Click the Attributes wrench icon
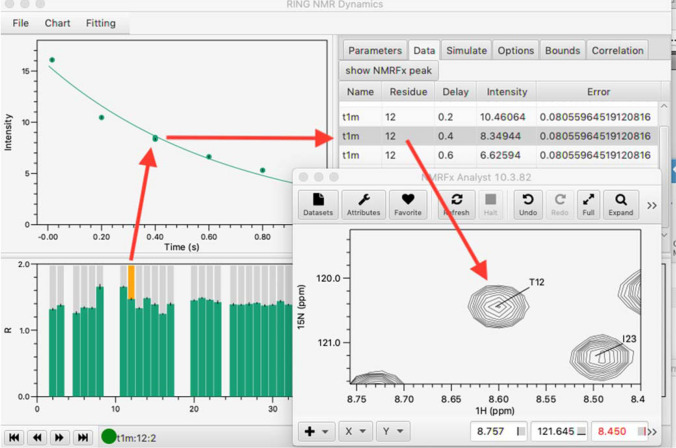 point(363,204)
